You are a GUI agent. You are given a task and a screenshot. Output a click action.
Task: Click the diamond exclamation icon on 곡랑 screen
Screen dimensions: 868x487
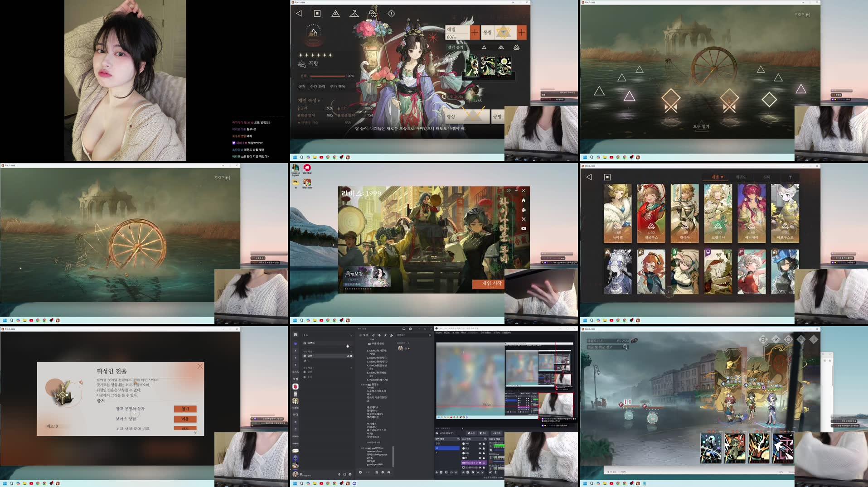tap(391, 14)
